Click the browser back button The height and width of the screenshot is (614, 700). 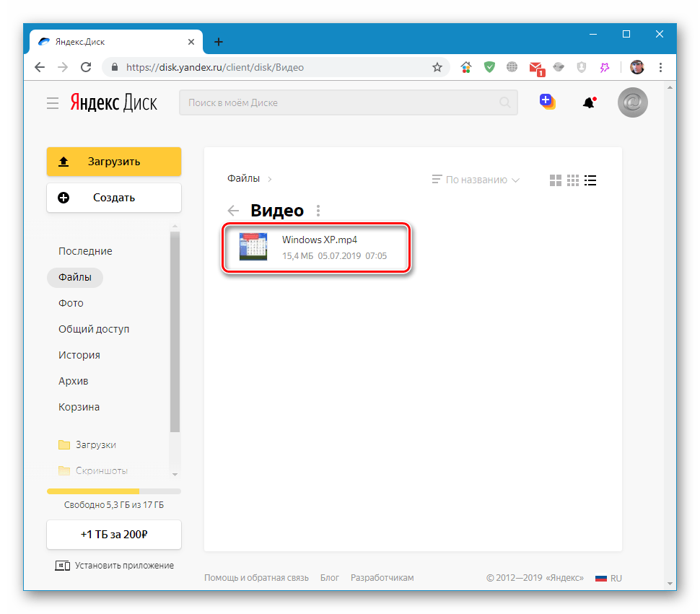click(40, 67)
